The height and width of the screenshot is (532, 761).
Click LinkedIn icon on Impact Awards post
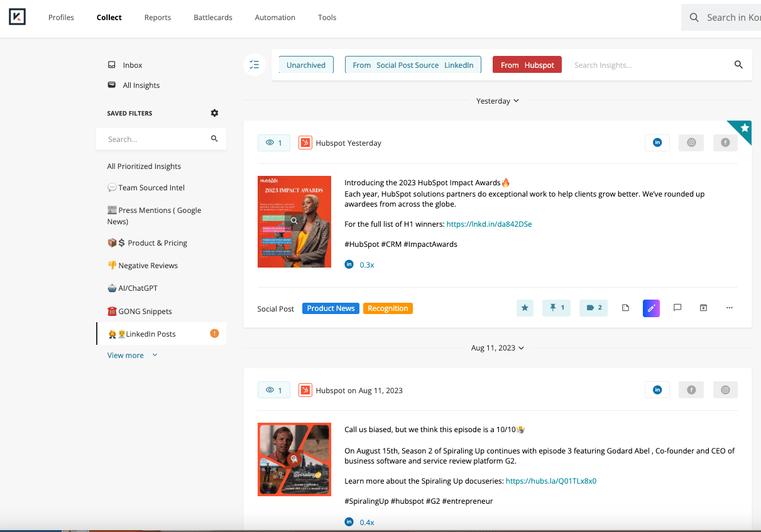[657, 143]
